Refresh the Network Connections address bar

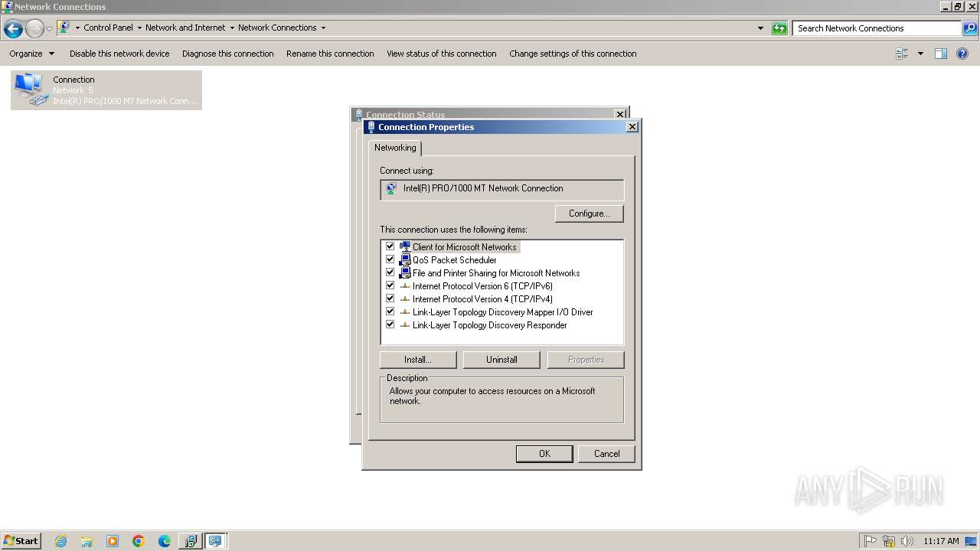[x=779, y=28]
